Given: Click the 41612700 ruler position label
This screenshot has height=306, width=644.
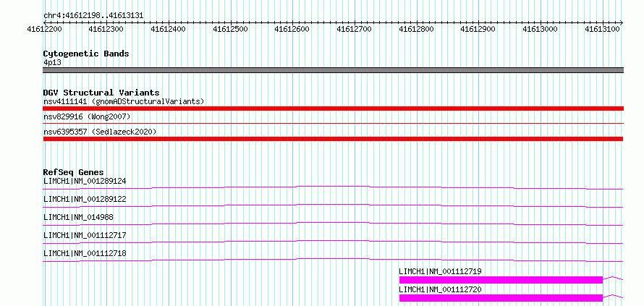Looking at the screenshot, I should [x=354, y=29].
